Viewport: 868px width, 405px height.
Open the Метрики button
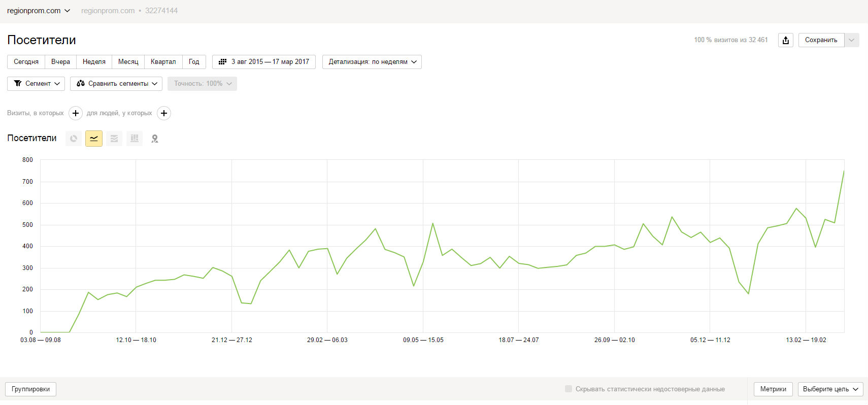pos(773,389)
